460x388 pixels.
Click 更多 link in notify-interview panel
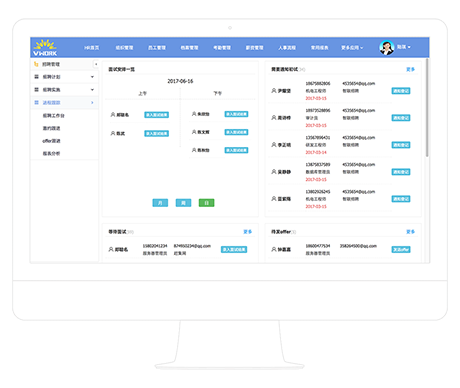(410, 69)
